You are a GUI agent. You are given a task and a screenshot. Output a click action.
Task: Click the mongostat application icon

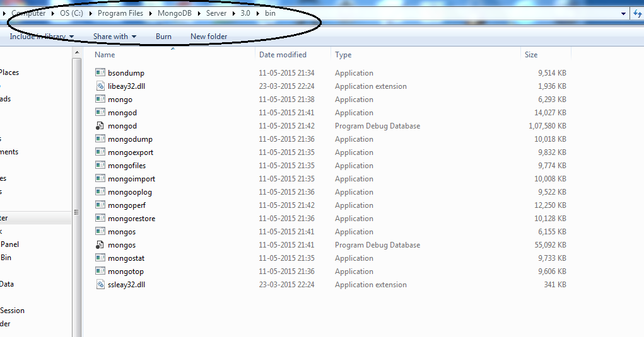tap(100, 258)
